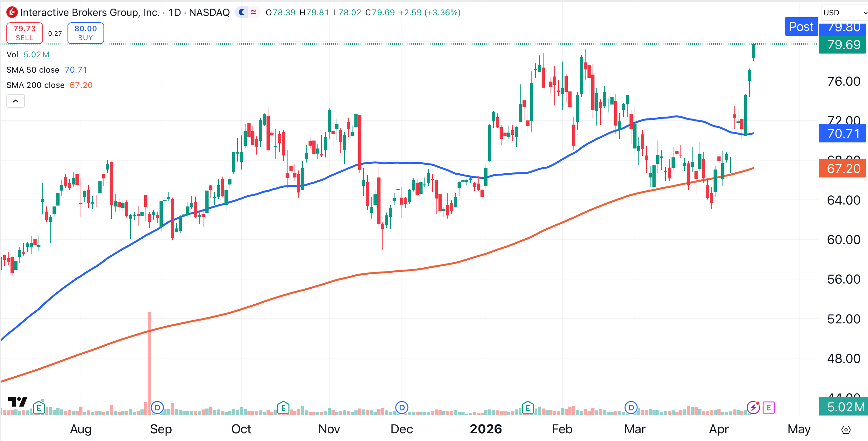868x441 pixels.
Task: Toggle the SMA 200 close legend item
Action: coord(35,85)
